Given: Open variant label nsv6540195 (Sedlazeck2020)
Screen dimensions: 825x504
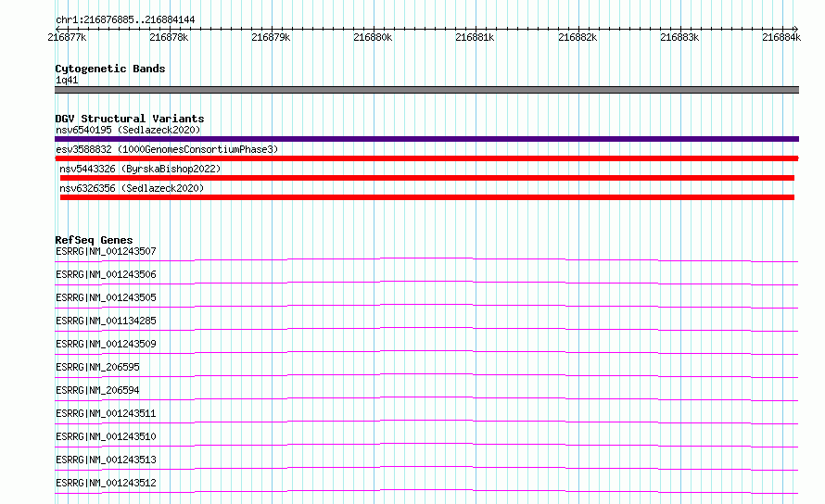Looking at the screenshot, I should tap(128, 130).
